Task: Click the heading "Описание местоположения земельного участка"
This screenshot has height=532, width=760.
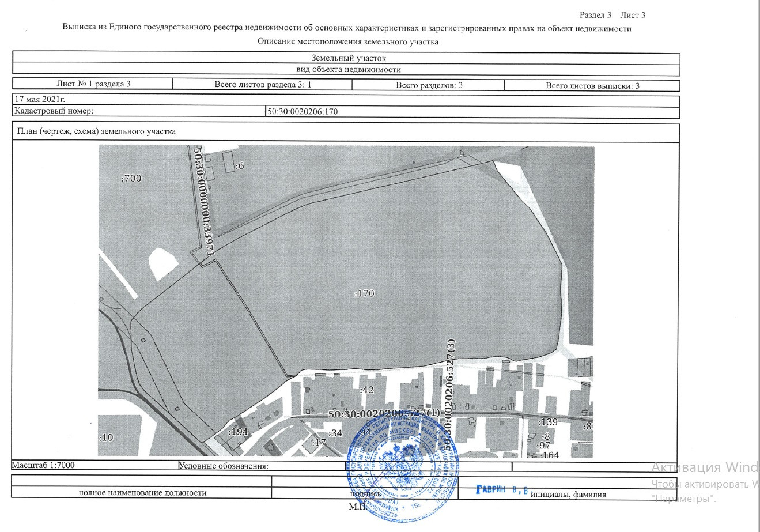Action: pos(348,41)
